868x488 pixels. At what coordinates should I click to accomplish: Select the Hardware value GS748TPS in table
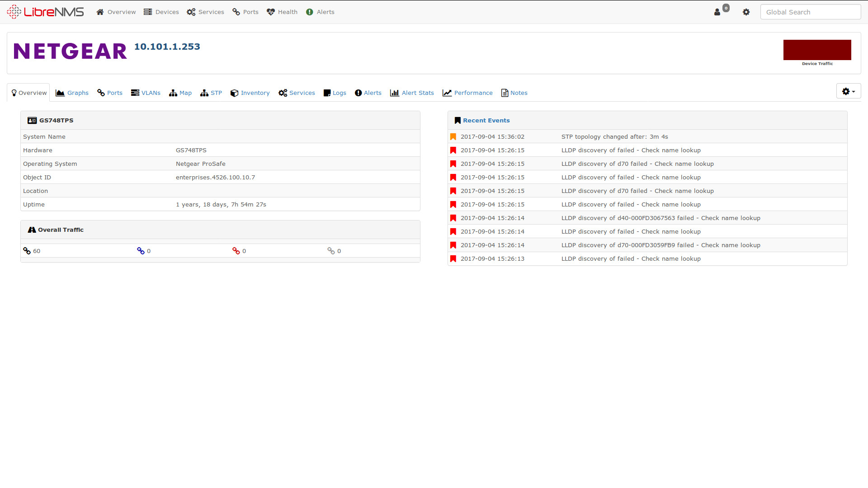(x=191, y=150)
